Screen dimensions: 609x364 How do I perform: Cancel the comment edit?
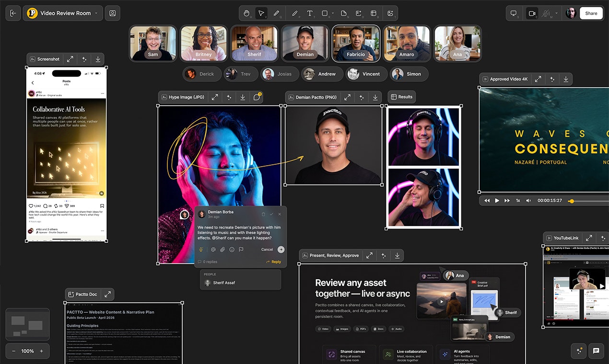267,249
